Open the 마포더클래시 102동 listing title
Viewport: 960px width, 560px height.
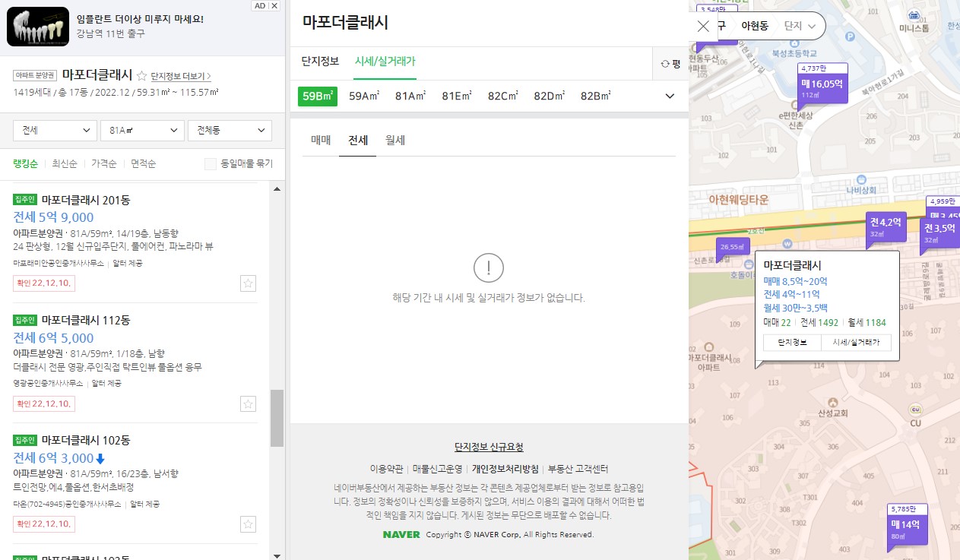86,440
